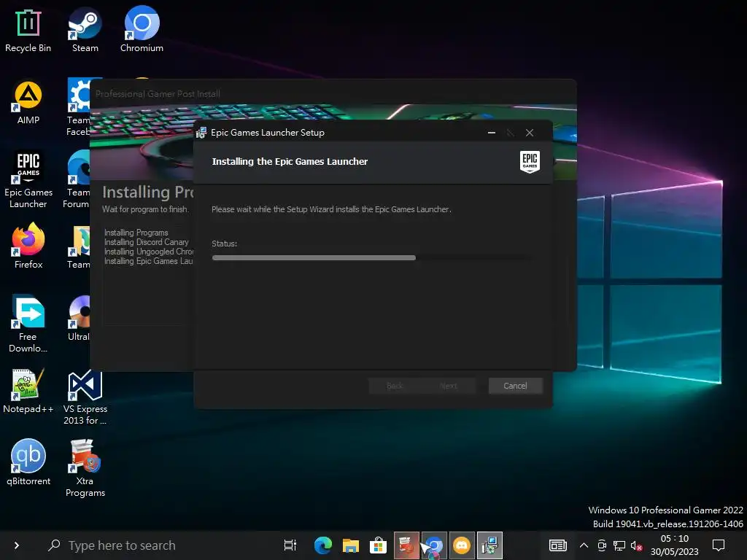This screenshot has width=747, height=560.
Task: Open File Explorer from the taskbar
Action: tap(350, 545)
